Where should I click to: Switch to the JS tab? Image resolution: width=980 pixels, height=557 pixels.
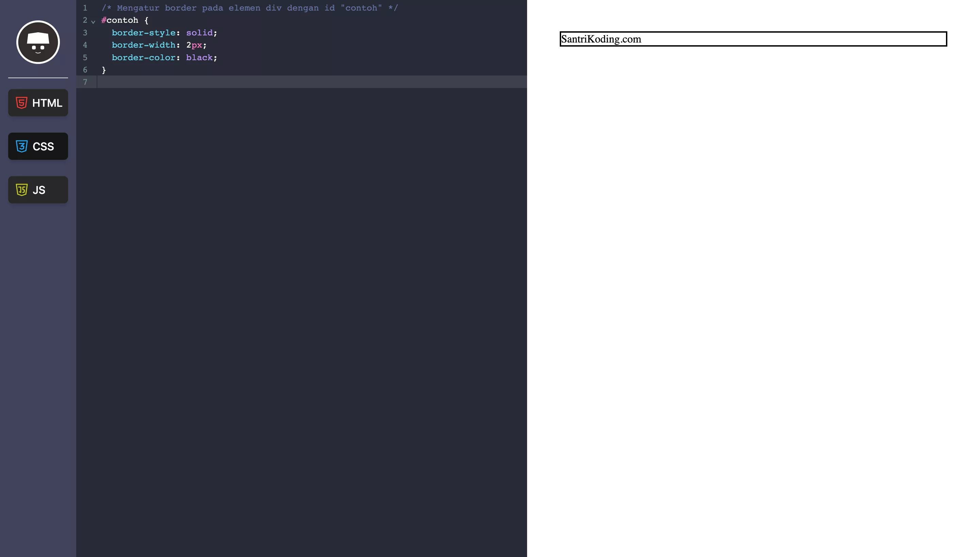click(x=38, y=190)
